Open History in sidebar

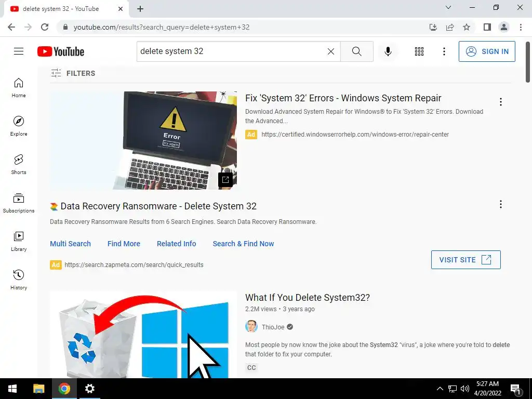tap(19, 280)
